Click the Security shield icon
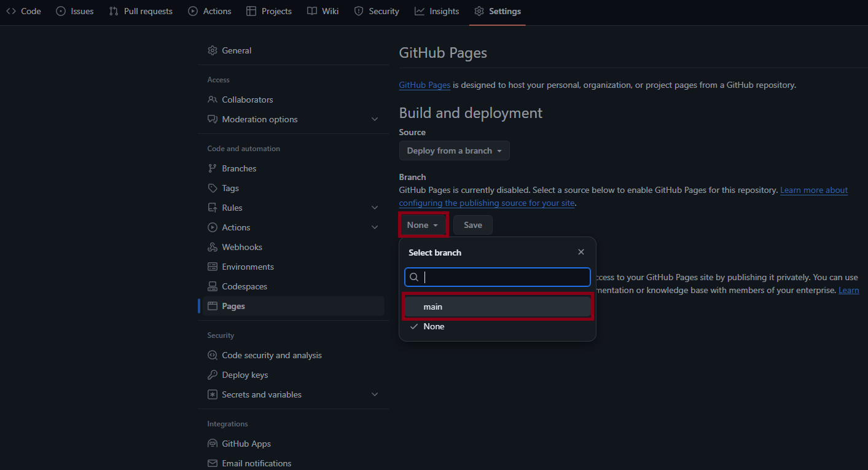868x470 pixels. pos(359,11)
